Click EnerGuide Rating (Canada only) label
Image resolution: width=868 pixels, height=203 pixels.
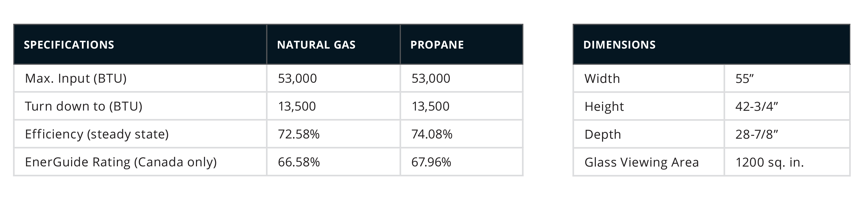click(121, 162)
